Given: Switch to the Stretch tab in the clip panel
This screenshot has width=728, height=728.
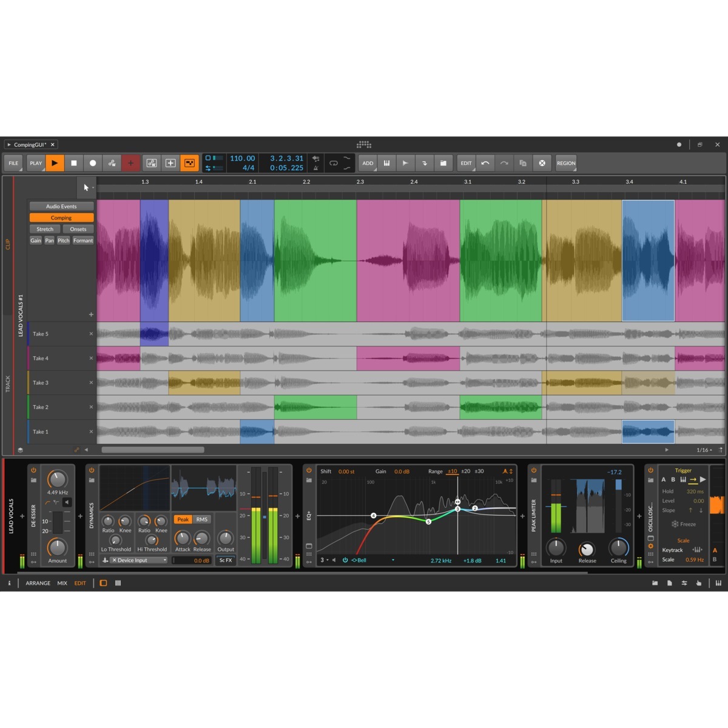Looking at the screenshot, I should tap(44, 229).
